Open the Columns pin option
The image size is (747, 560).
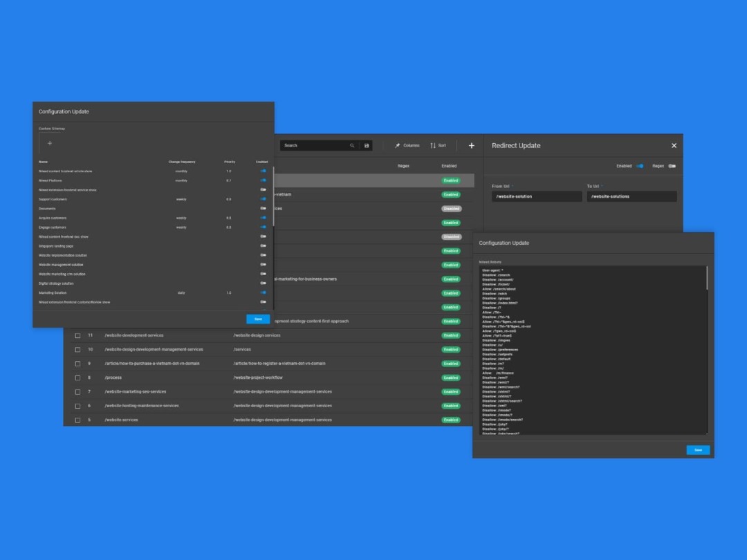pos(407,146)
